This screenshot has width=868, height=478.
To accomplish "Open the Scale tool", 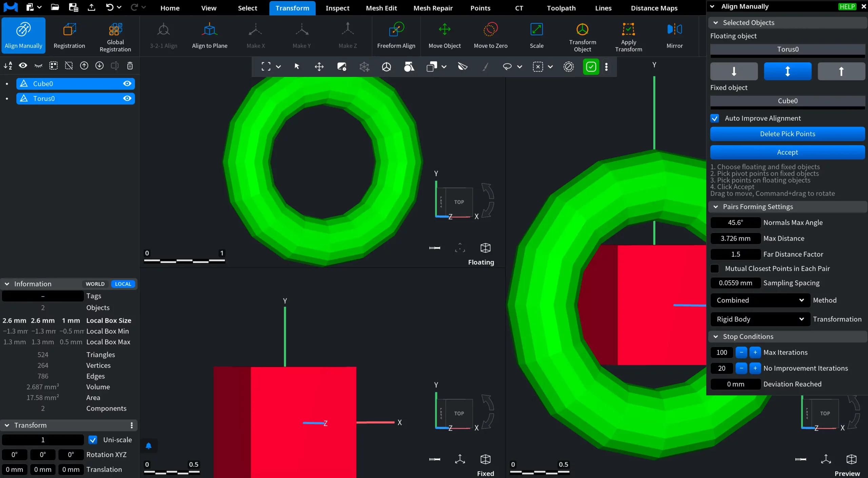I will tap(536, 36).
